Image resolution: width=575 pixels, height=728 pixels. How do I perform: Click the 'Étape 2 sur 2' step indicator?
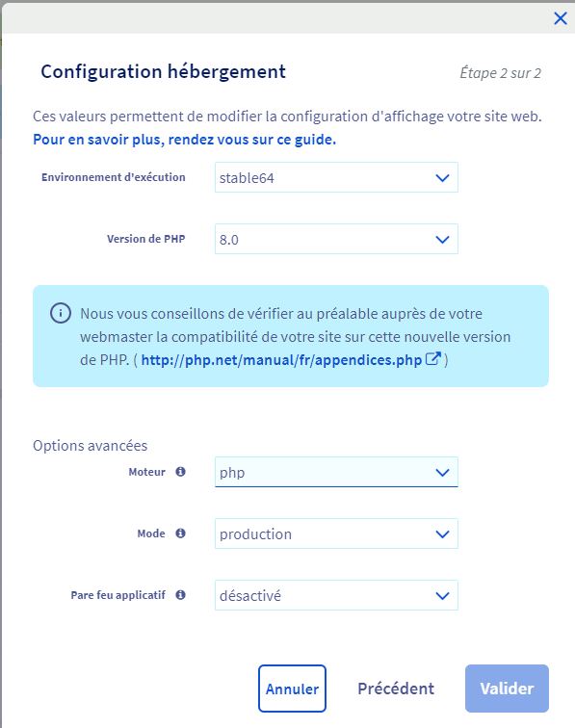pyautogui.click(x=500, y=73)
